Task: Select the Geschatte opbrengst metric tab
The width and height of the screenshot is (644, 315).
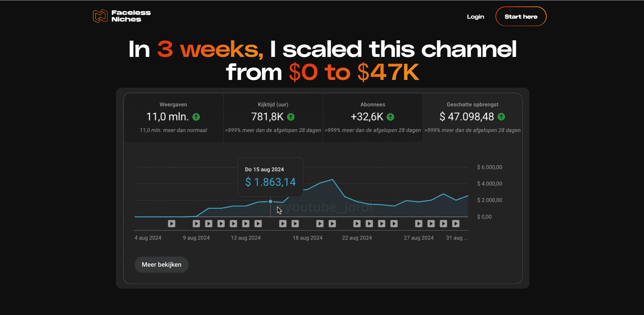Action: [x=472, y=117]
